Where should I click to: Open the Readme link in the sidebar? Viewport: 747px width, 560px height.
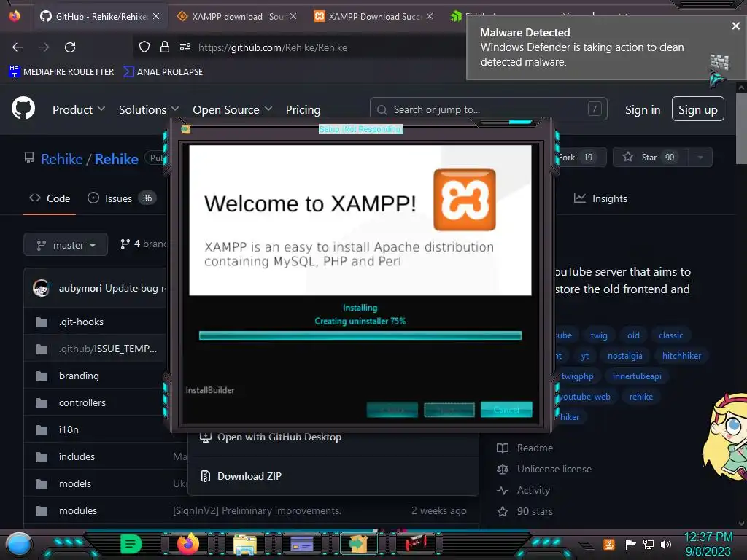pos(525,448)
